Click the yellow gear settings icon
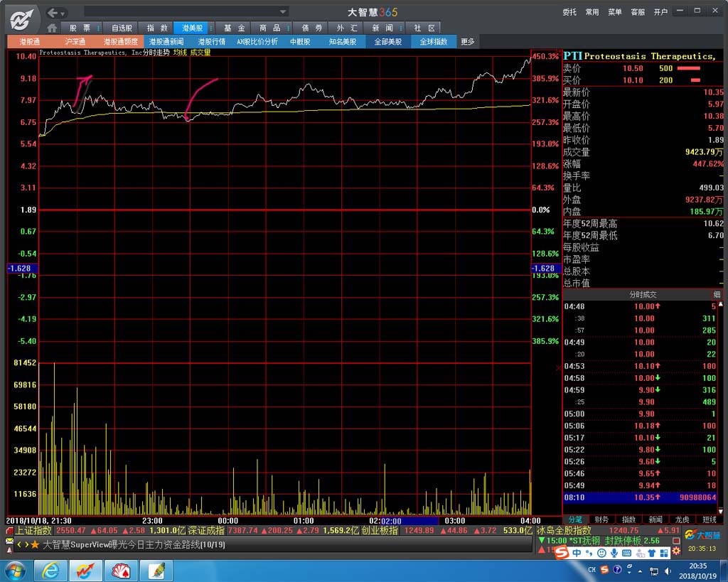The image size is (728, 582). coord(676,551)
